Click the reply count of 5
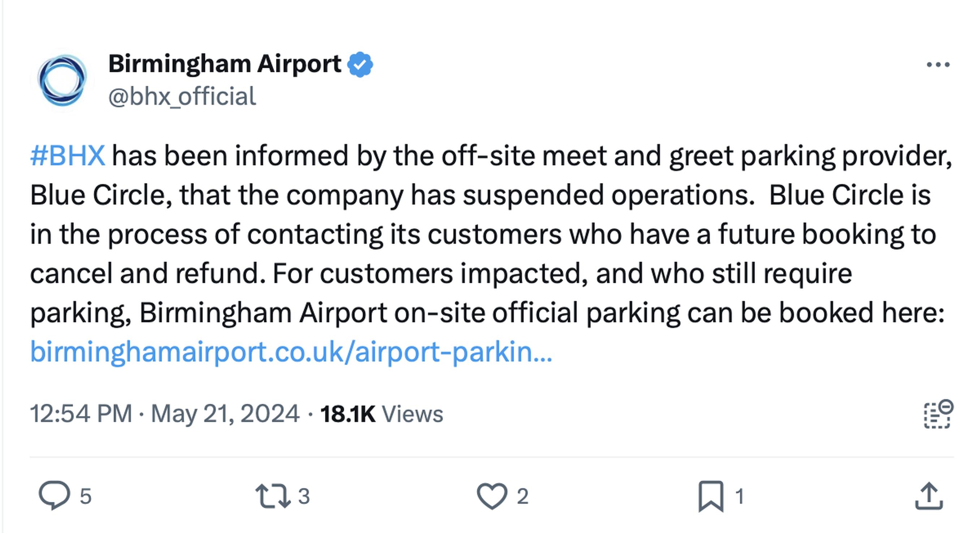This screenshot has width=980, height=533. click(86, 496)
